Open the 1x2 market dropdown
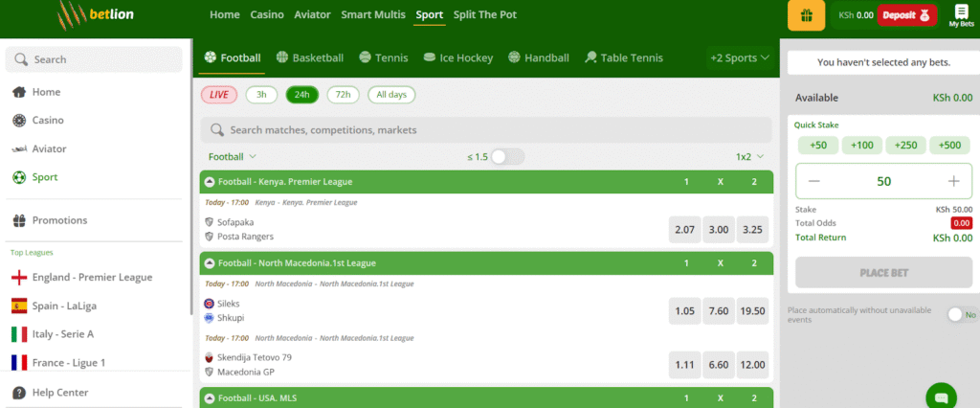The image size is (980, 408). (749, 156)
